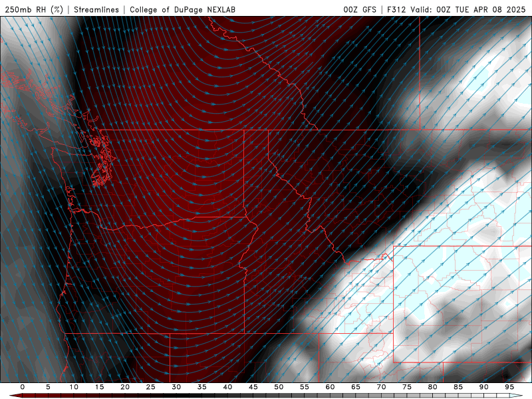Click the "25" color scale label
Viewport: 532px width, 399px height.
pyautogui.click(x=150, y=387)
